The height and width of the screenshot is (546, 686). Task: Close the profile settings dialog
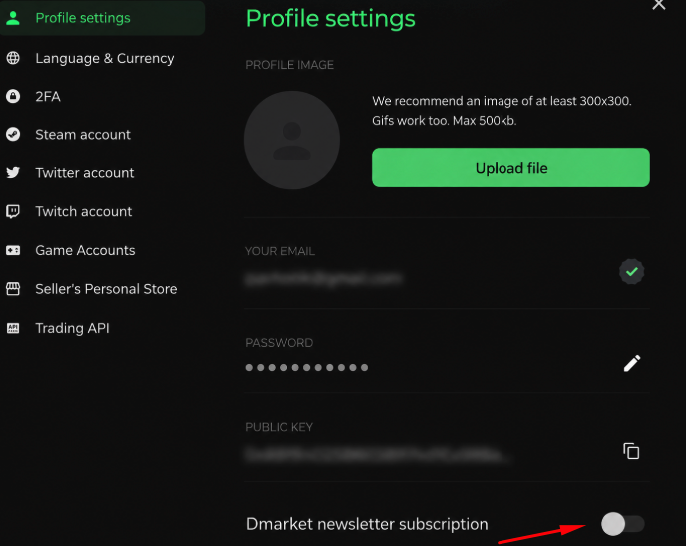pyautogui.click(x=658, y=4)
